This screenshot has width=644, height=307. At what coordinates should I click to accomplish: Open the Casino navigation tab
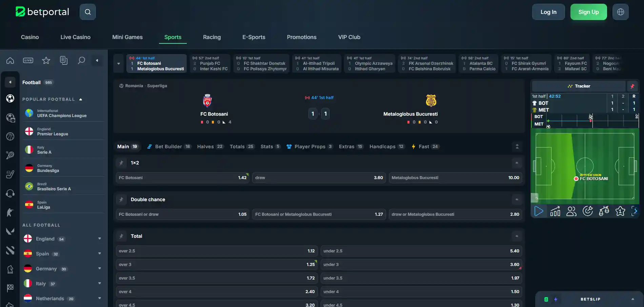tap(30, 37)
